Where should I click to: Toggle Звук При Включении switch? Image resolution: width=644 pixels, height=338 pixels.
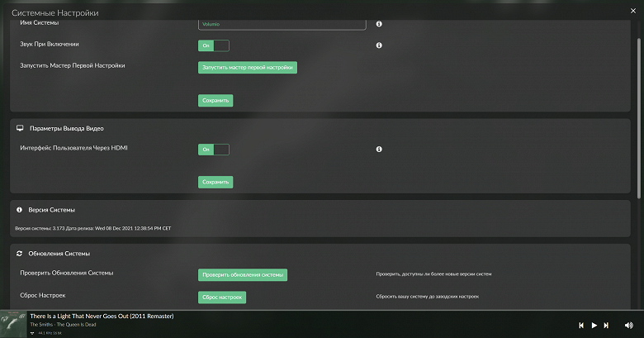click(214, 45)
